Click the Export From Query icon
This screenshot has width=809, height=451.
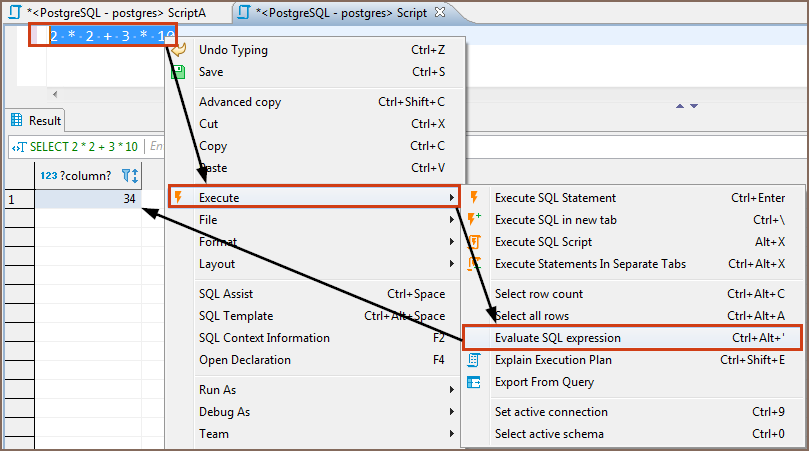(x=475, y=382)
